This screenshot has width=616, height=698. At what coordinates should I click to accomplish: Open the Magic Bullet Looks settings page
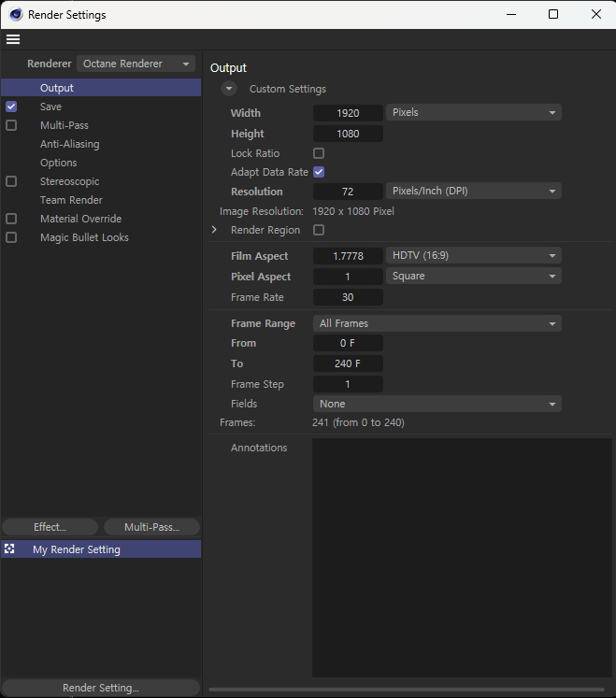coord(84,237)
